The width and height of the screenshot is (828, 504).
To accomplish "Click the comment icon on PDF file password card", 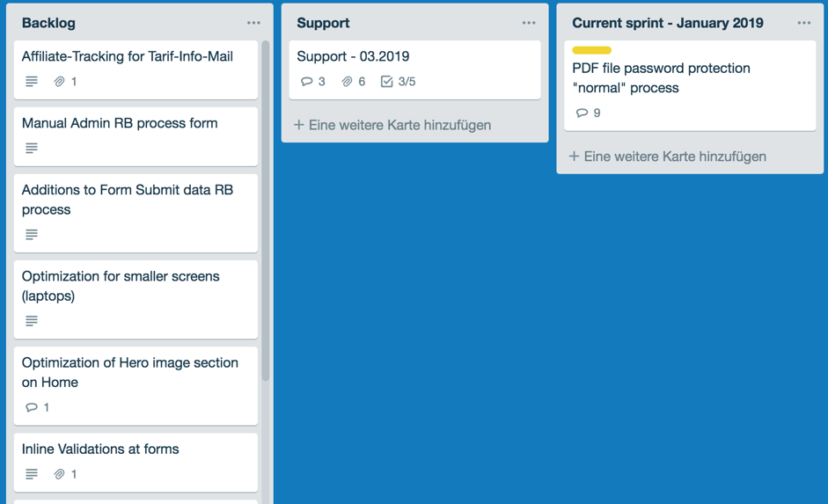I will click(x=582, y=113).
